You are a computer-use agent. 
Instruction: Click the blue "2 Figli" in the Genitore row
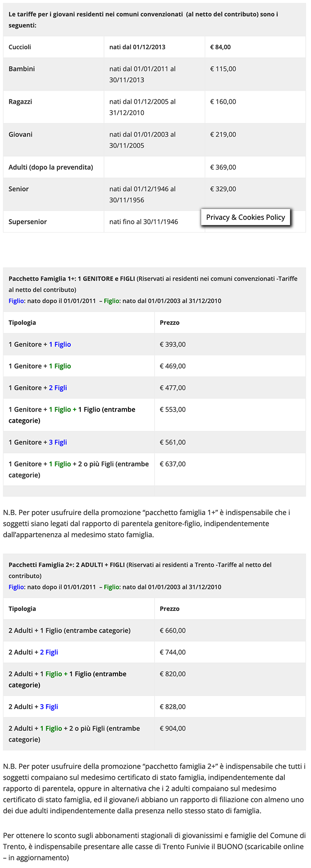coord(58,388)
